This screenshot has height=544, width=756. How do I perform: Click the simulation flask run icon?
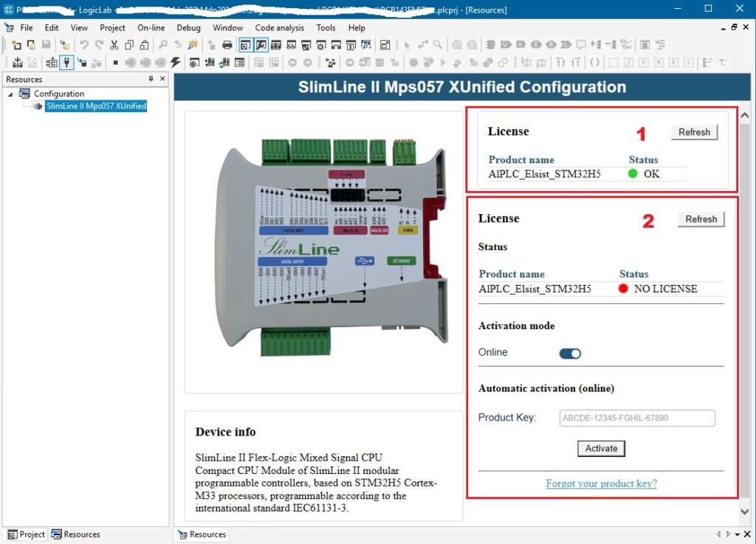point(330,62)
